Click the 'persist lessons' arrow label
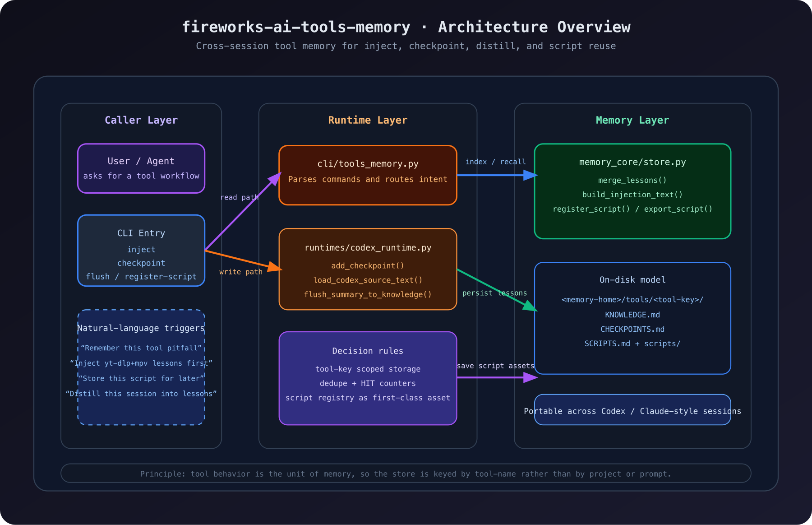The width and height of the screenshot is (812, 525). 494,293
